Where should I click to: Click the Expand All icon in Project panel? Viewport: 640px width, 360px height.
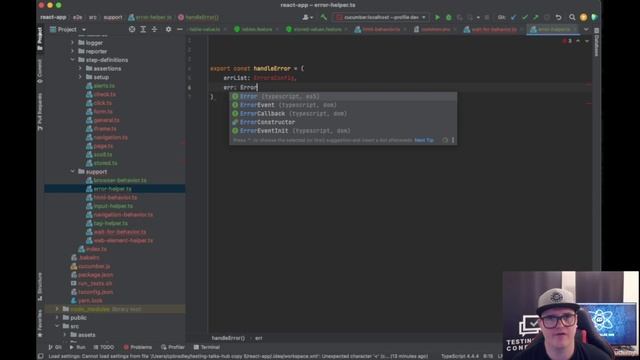[x=143, y=29]
